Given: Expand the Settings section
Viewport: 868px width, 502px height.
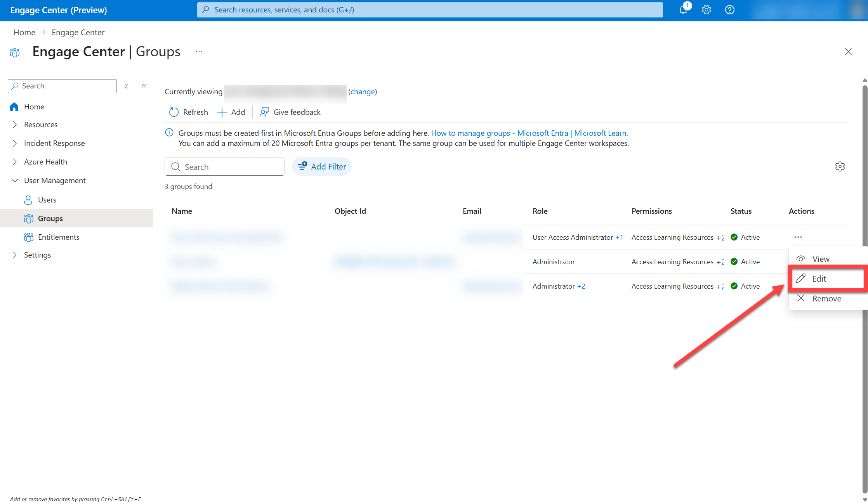Looking at the screenshot, I should (15, 255).
